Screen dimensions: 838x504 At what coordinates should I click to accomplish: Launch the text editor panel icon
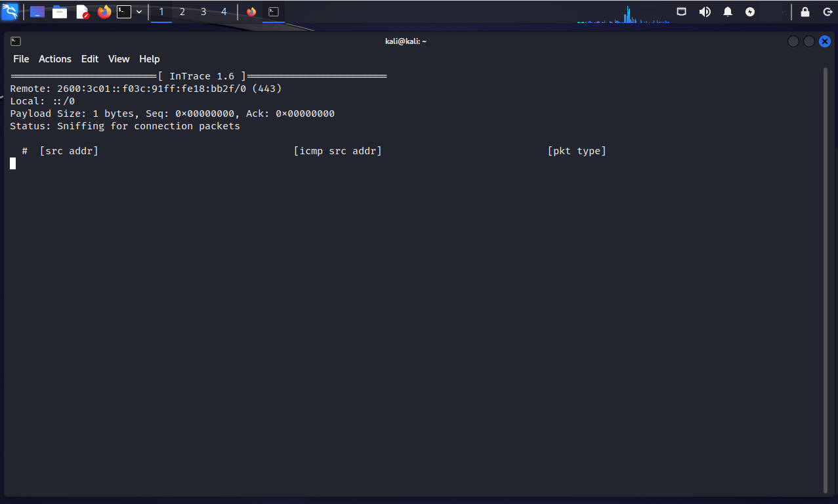click(82, 12)
